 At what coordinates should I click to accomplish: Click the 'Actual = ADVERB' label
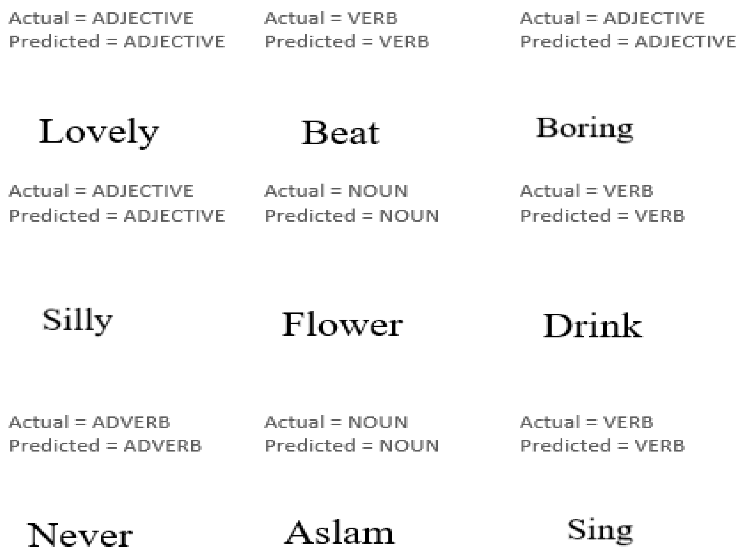90,422
